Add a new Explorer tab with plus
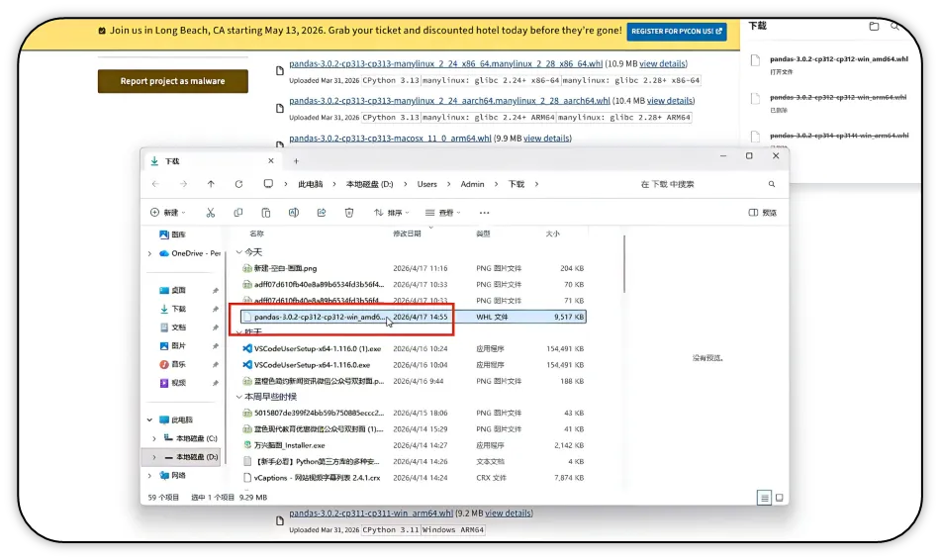The image size is (940, 560). pos(296,160)
